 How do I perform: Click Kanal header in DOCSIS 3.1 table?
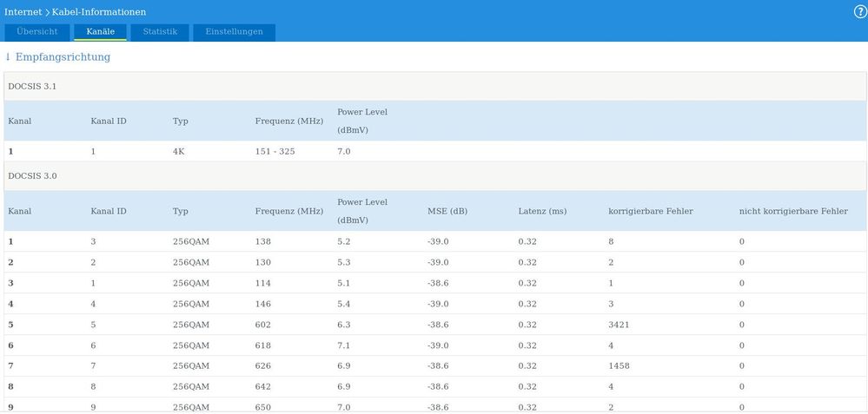click(x=19, y=121)
